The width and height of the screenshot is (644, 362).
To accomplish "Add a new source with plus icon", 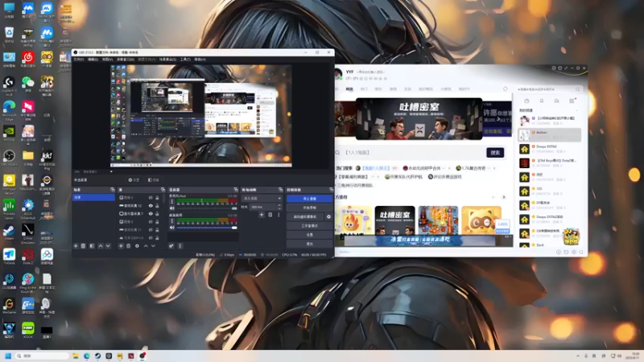I will [121, 246].
